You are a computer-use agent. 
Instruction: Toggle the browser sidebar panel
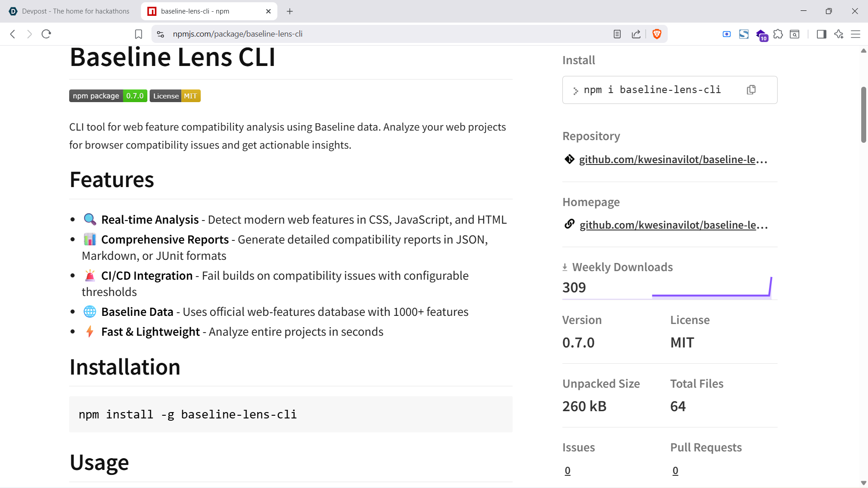pos(821,34)
